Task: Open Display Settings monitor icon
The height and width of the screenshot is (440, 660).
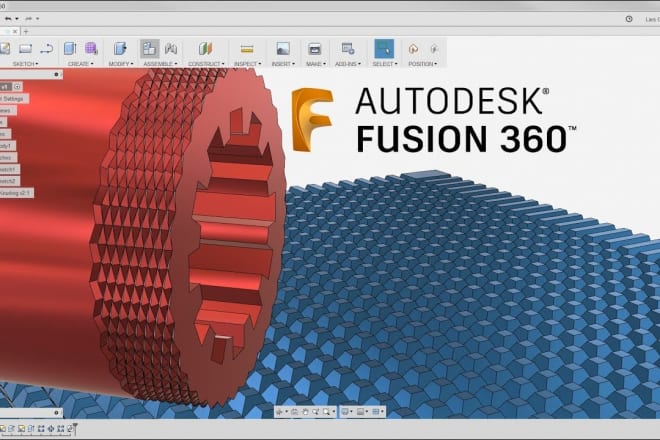Action: coord(345,411)
